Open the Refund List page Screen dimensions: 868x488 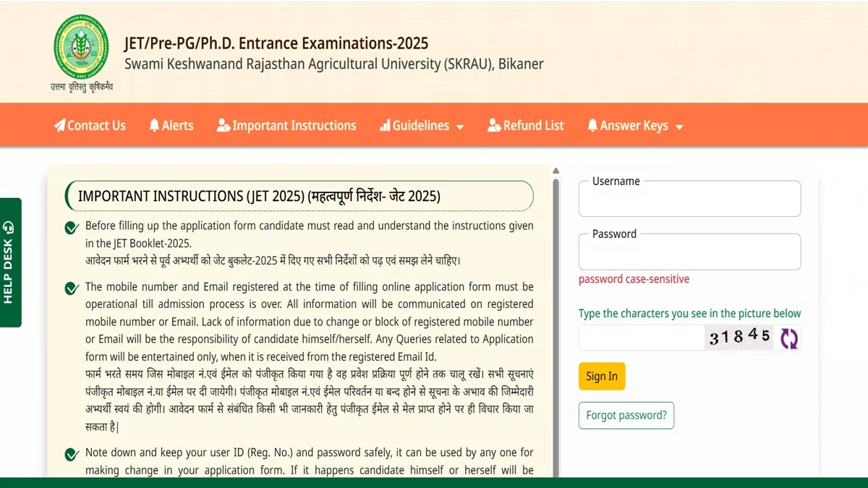pos(526,125)
